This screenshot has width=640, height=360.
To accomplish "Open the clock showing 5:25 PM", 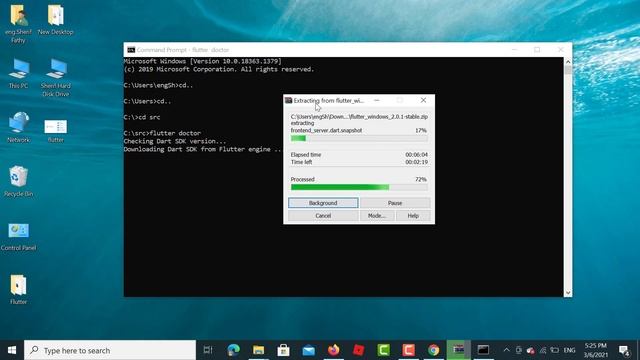I will click(596, 350).
